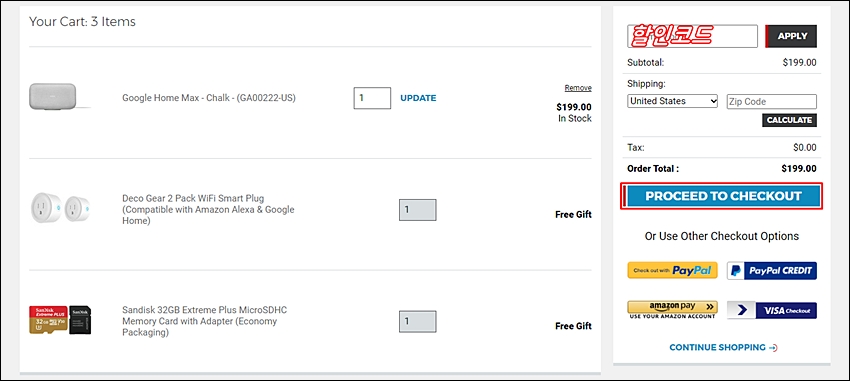The height and width of the screenshot is (381, 850).
Task: Click the Smart Plug quantity field
Action: [x=417, y=210]
